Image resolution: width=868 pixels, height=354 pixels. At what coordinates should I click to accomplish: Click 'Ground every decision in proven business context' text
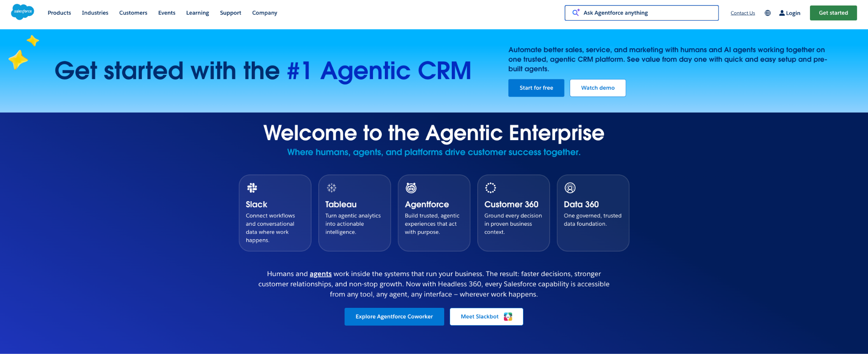pyautogui.click(x=513, y=224)
